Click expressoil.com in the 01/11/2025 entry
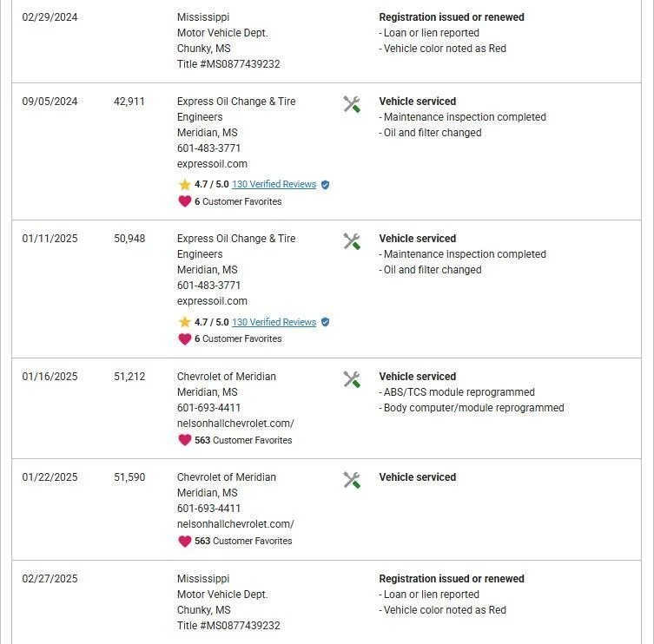Viewport: 654px width, 644px height. 212,301
